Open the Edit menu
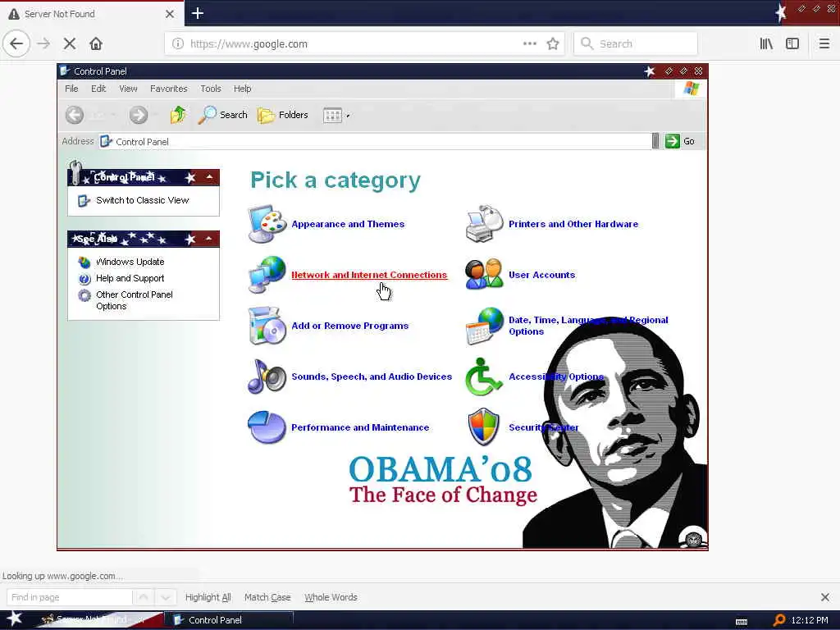 [x=98, y=89]
